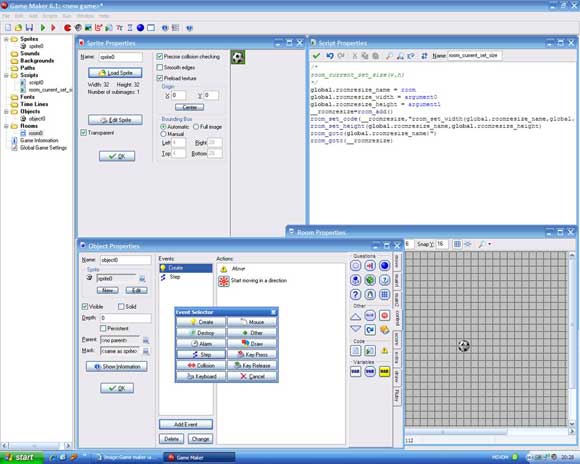580x464 pixels.
Task: Choose Collision in the Event Selector
Action: [201, 365]
